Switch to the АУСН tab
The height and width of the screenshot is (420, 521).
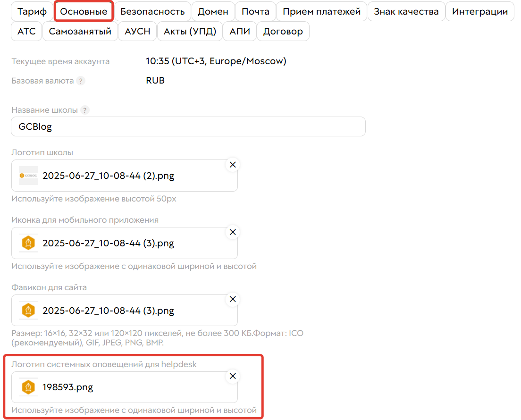click(137, 31)
